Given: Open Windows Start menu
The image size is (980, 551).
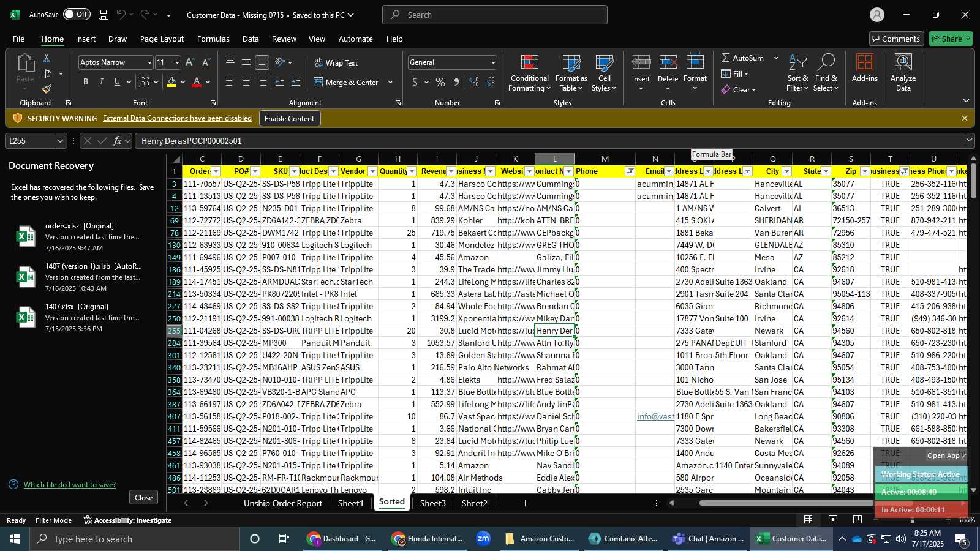Looking at the screenshot, I should 15,539.
